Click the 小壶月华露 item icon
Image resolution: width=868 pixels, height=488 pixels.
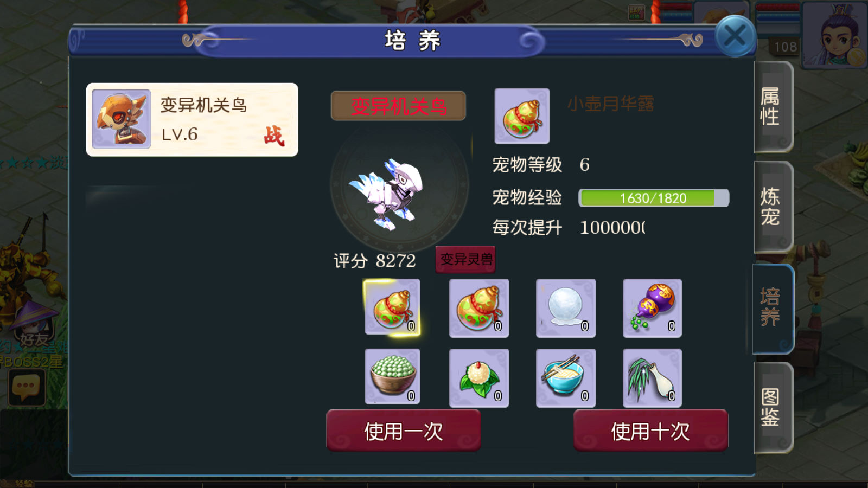pyautogui.click(x=522, y=116)
